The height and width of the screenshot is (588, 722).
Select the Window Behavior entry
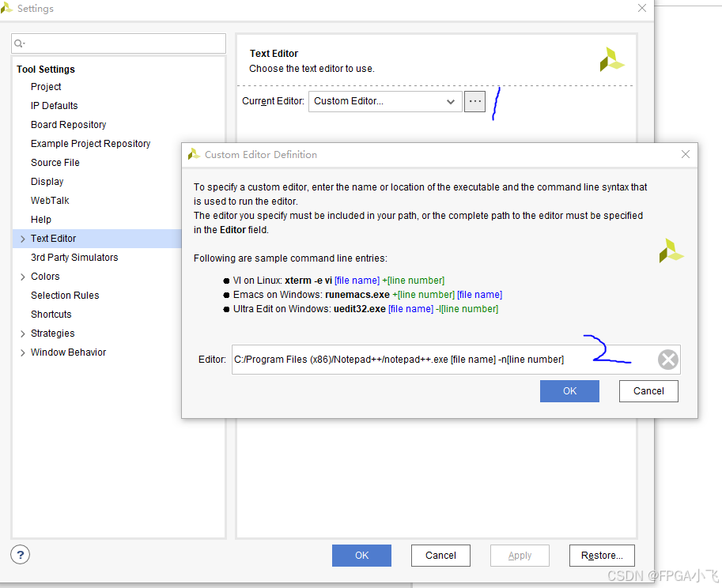coord(68,352)
